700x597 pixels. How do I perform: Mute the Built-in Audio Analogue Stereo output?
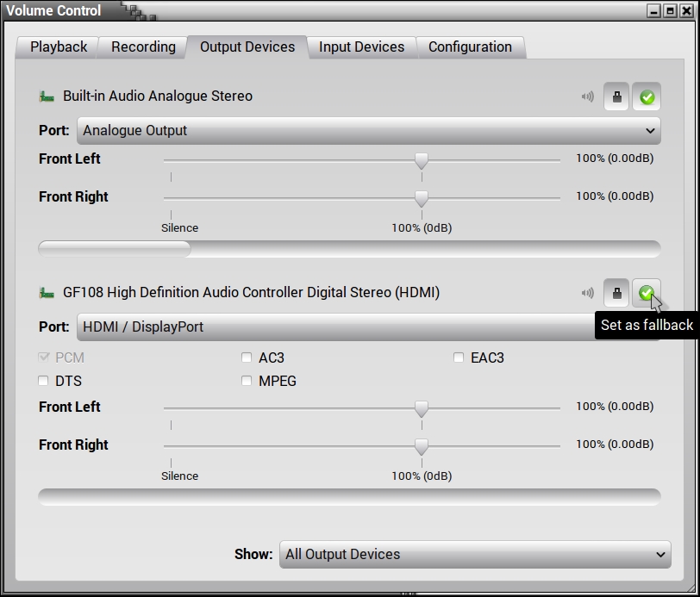588,96
